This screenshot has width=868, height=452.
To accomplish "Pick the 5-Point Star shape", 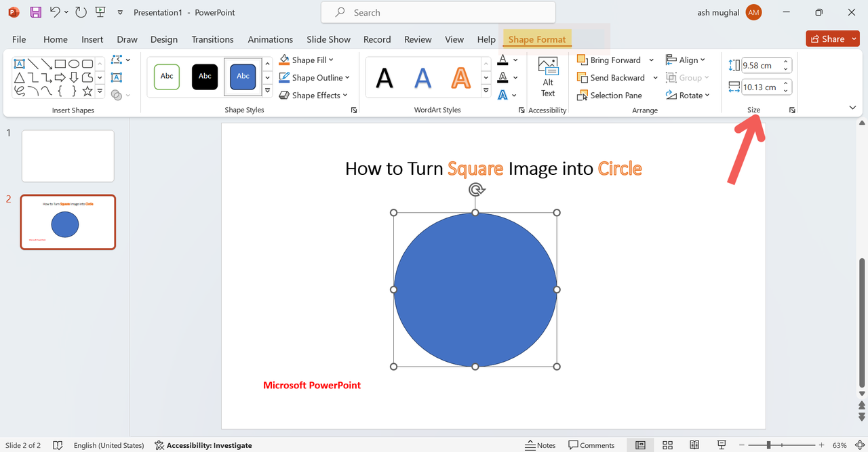I will click(87, 91).
